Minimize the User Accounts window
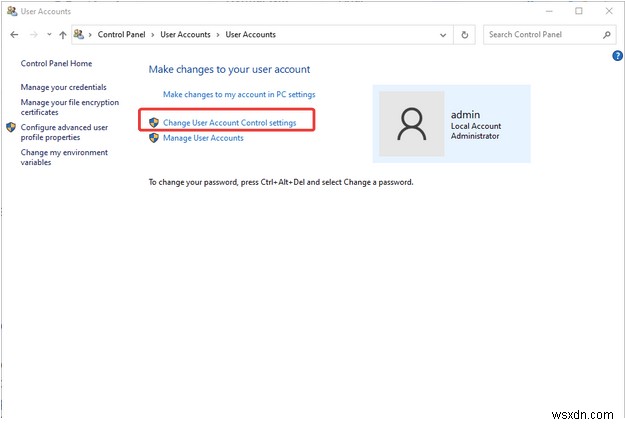625x425 pixels. tap(549, 11)
